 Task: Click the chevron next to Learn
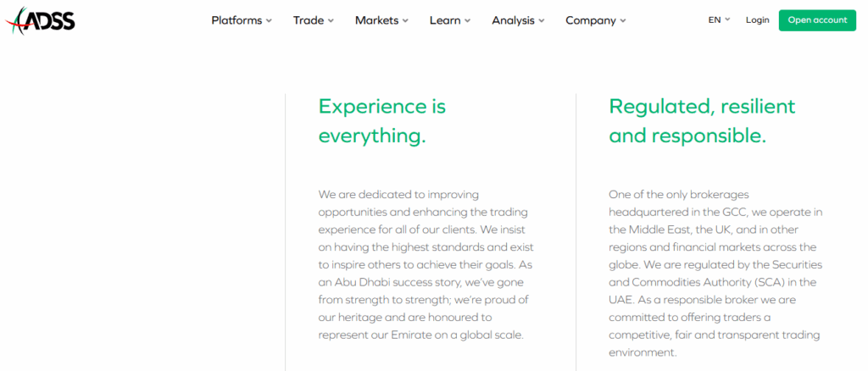pyautogui.click(x=467, y=21)
